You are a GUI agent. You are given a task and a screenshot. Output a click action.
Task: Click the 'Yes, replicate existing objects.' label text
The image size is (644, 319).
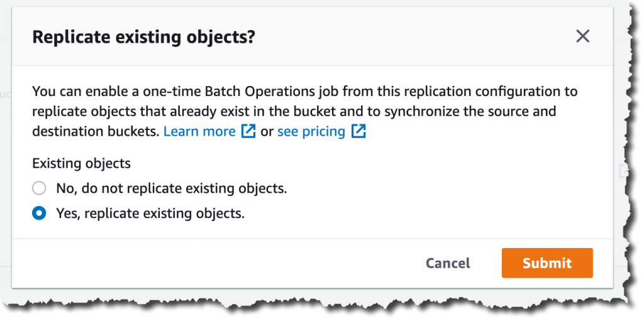tap(150, 214)
